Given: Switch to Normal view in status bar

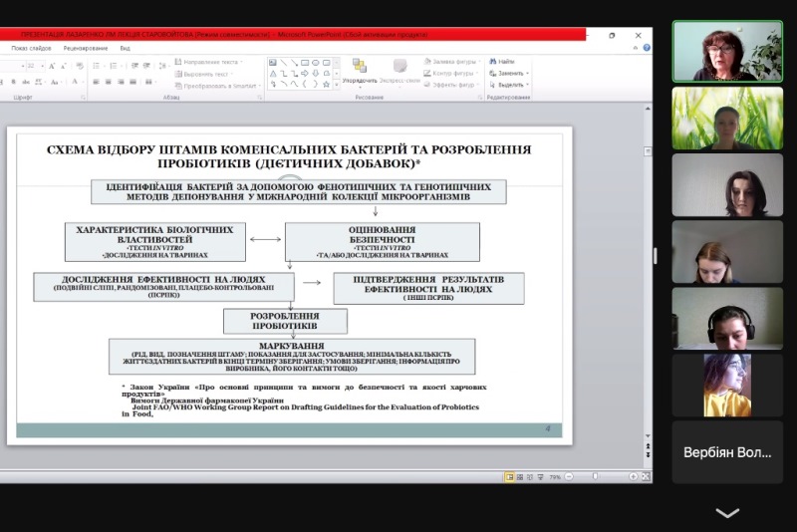Looking at the screenshot, I should 509,477.
